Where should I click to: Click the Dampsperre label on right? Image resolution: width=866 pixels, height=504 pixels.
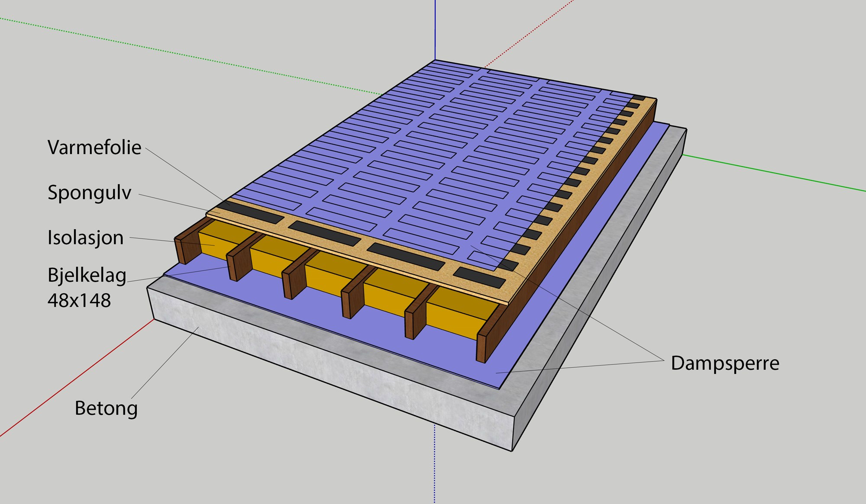pos(725,363)
